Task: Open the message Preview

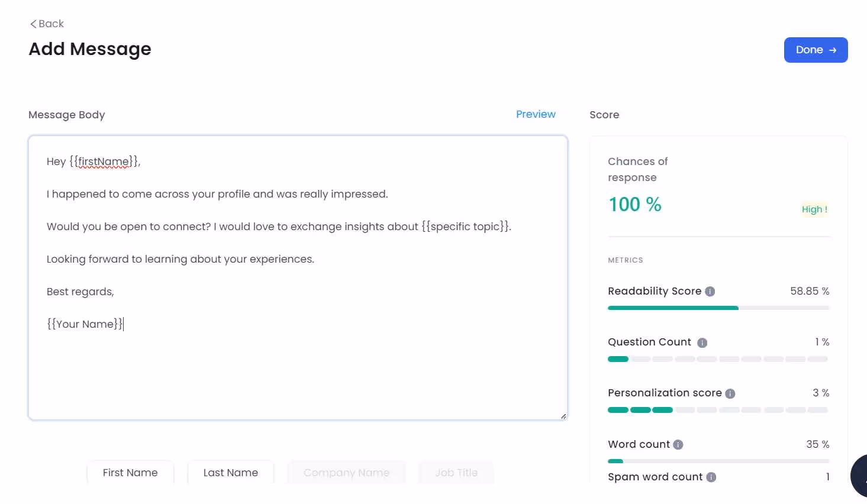Action: [536, 114]
